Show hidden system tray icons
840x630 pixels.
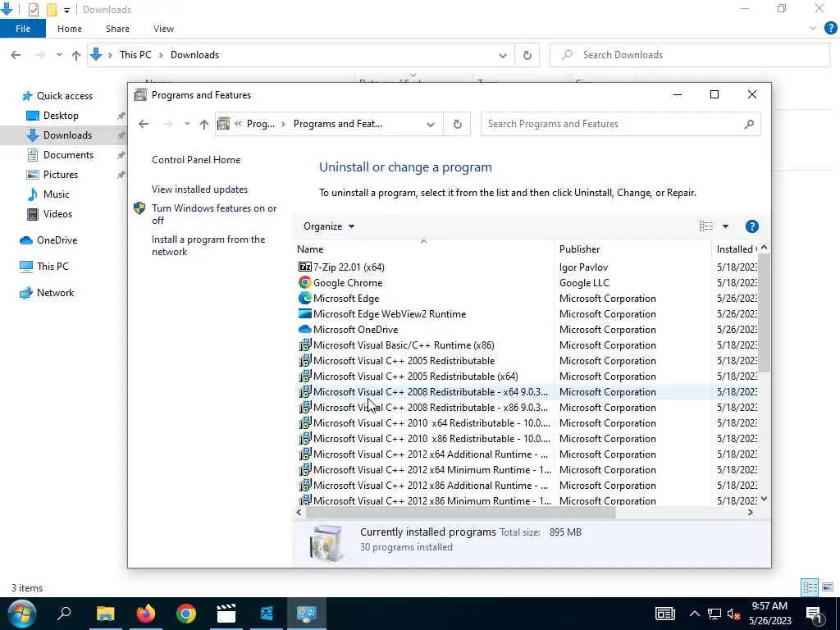click(694, 614)
